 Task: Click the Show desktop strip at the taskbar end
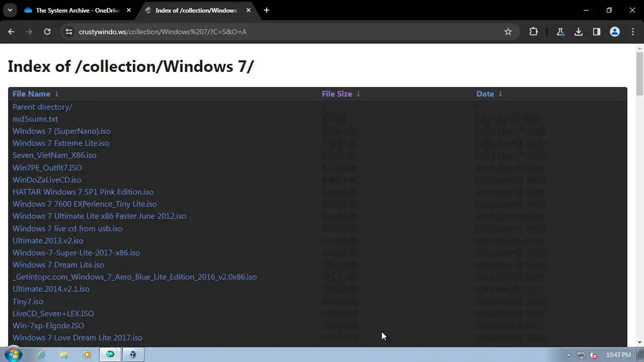click(640, 354)
